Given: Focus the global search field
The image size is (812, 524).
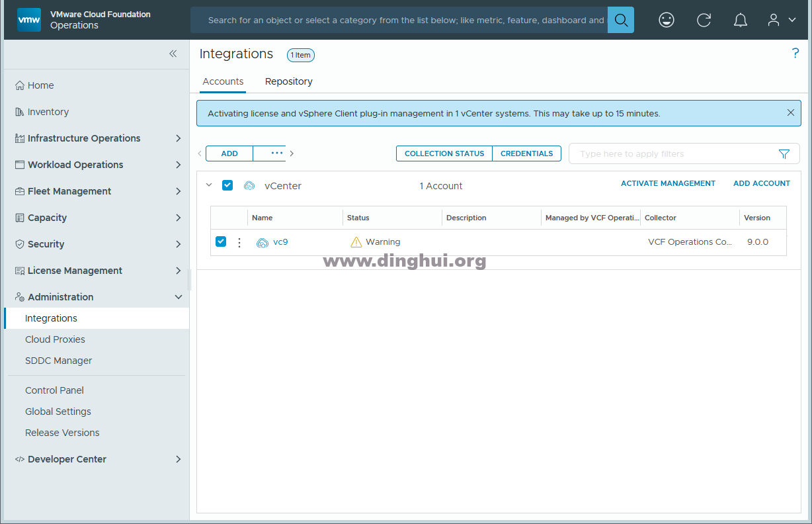Looking at the screenshot, I should click(x=399, y=20).
